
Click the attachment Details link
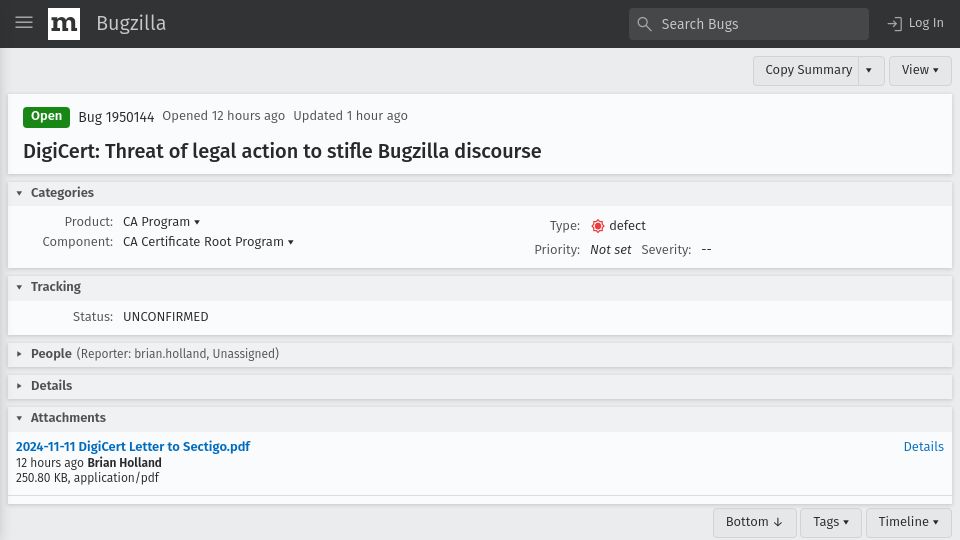[923, 447]
